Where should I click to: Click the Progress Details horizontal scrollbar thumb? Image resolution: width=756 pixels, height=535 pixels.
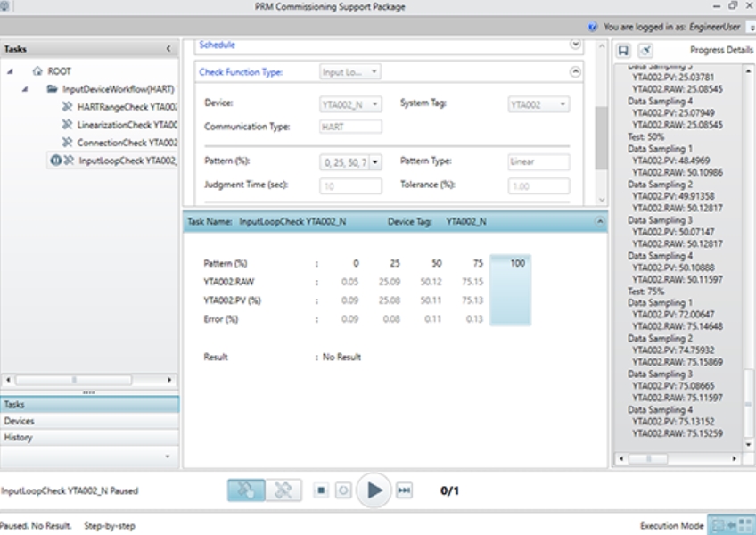[x=648, y=458]
